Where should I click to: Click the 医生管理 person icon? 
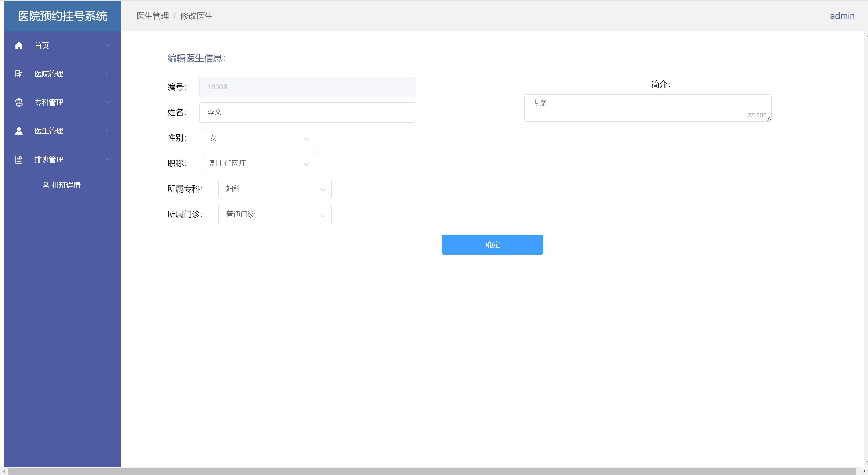click(19, 131)
